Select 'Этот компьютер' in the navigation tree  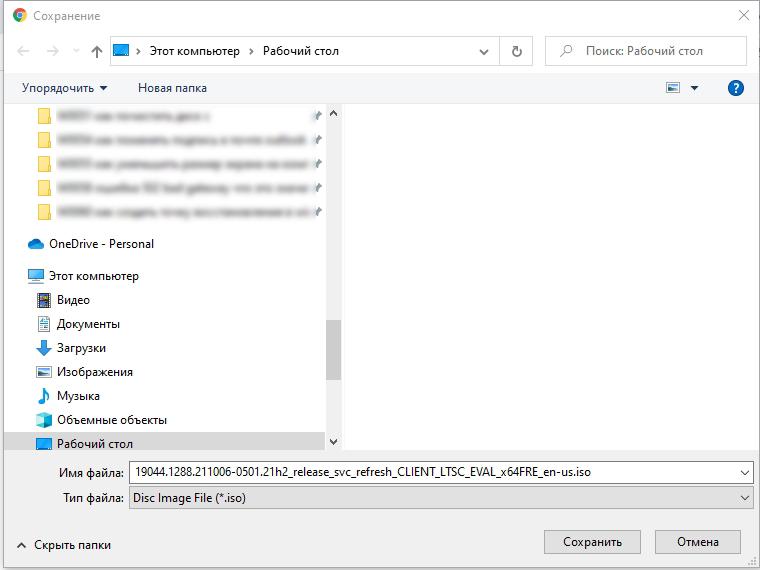(94, 276)
